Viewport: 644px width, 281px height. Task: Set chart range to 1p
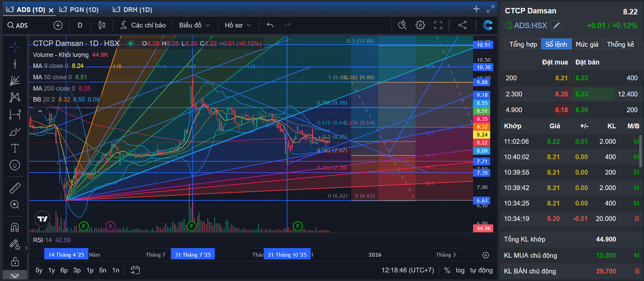click(90, 270)
